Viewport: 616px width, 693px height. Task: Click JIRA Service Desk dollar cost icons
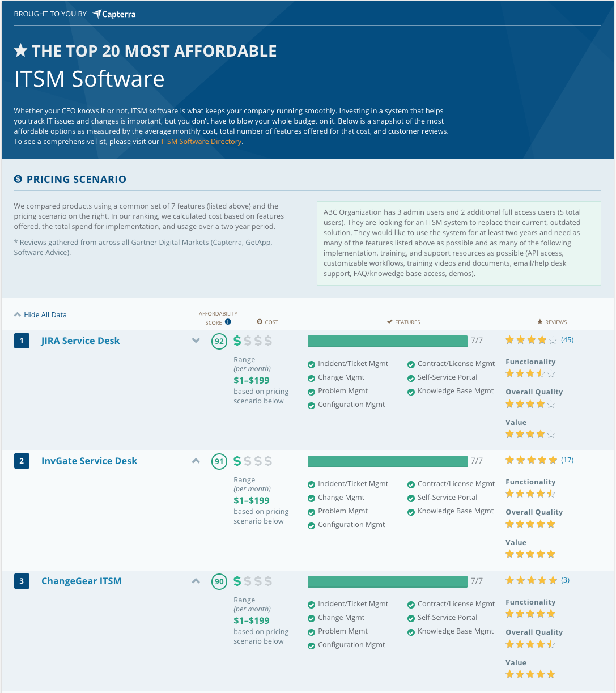point(253,341)
